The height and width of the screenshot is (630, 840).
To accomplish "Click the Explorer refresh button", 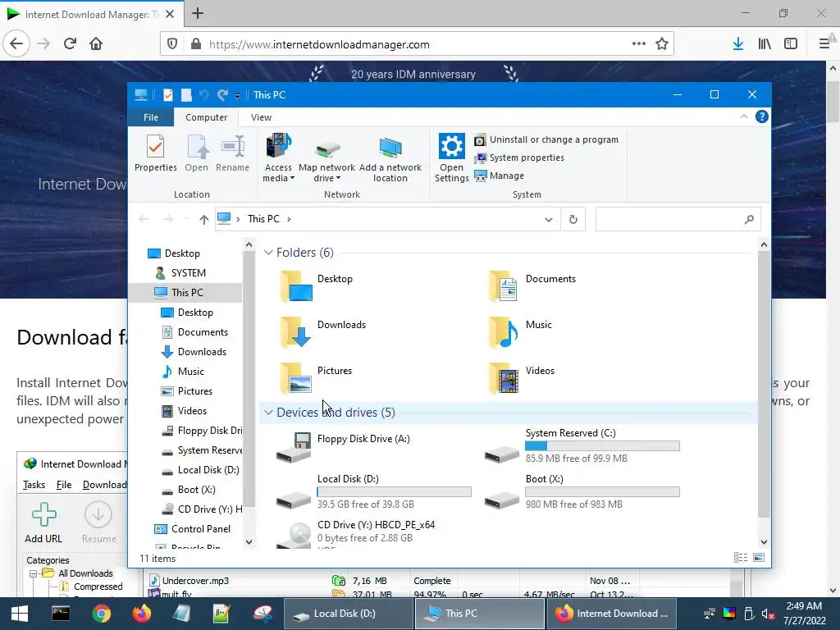I will coord(573,219).
